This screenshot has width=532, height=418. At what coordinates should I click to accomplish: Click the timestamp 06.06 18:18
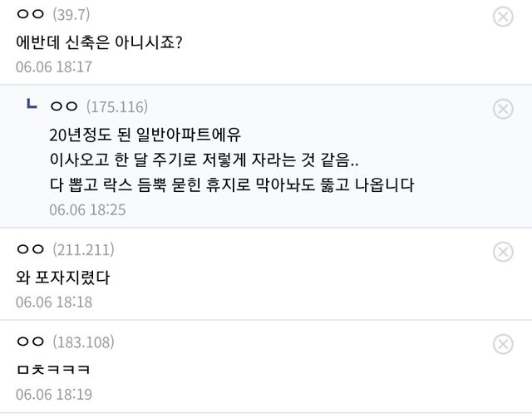pyautogui.click(x=54, y=302)
